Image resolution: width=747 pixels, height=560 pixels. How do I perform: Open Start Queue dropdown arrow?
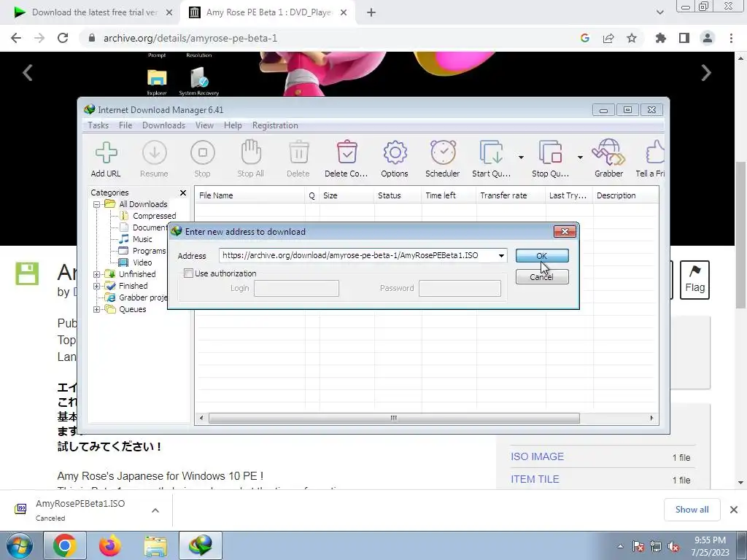521,157
